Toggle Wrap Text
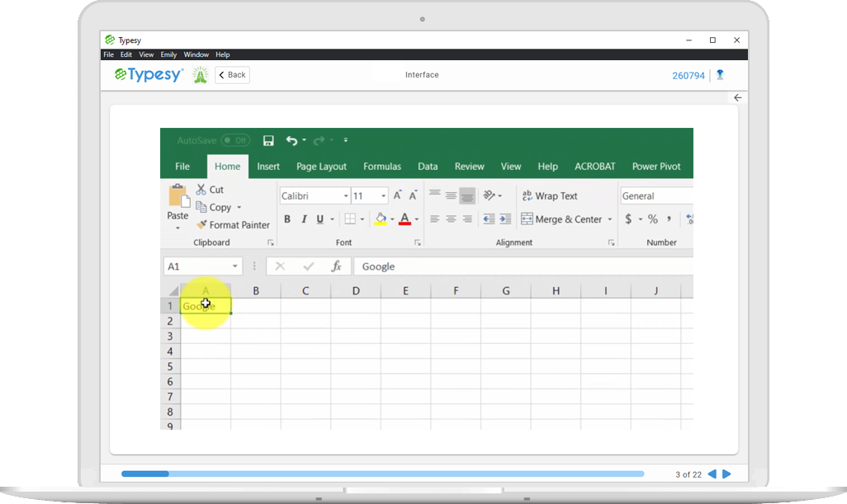847x504 pixels. 550,195
